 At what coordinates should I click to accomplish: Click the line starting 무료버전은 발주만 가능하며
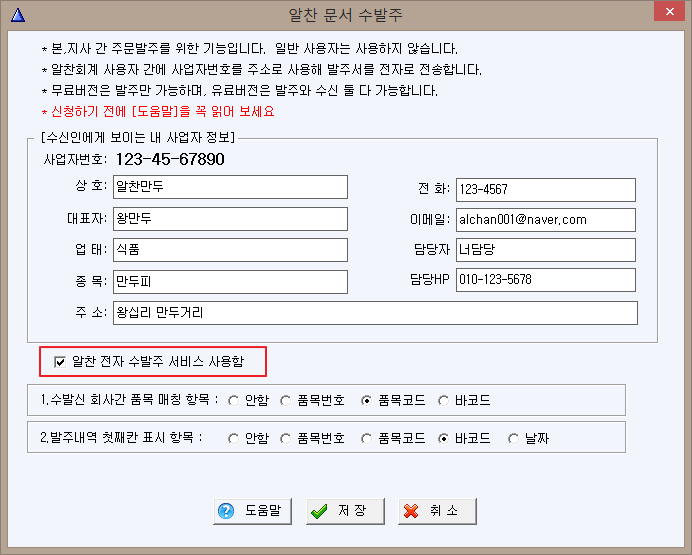tap(240, 91)
